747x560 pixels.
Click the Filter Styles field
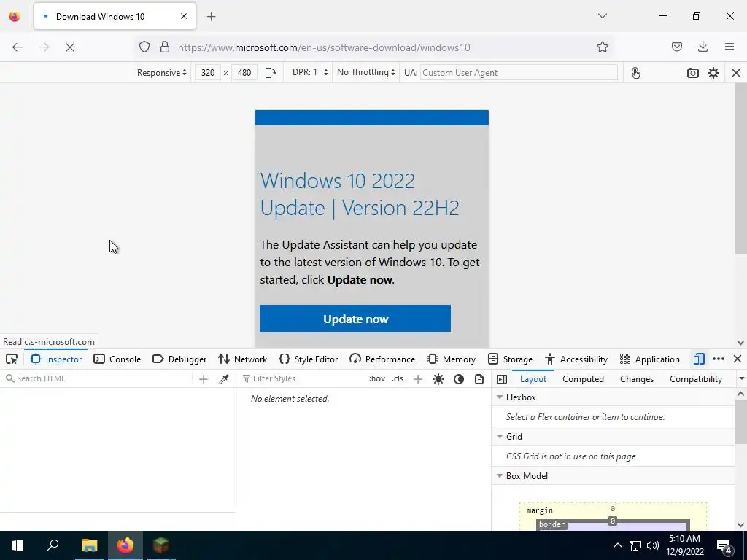pos(303,378)
